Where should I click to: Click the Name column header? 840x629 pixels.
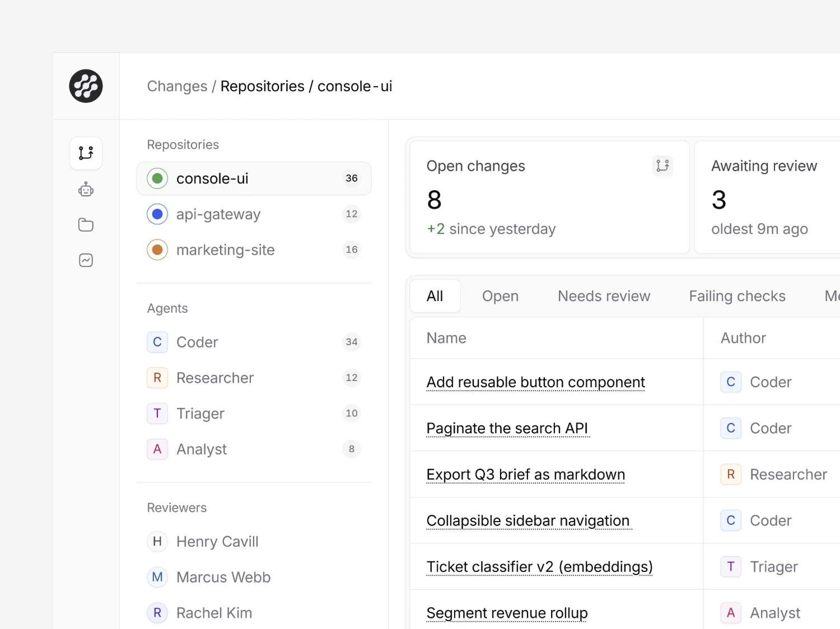(x=446, y=338)
